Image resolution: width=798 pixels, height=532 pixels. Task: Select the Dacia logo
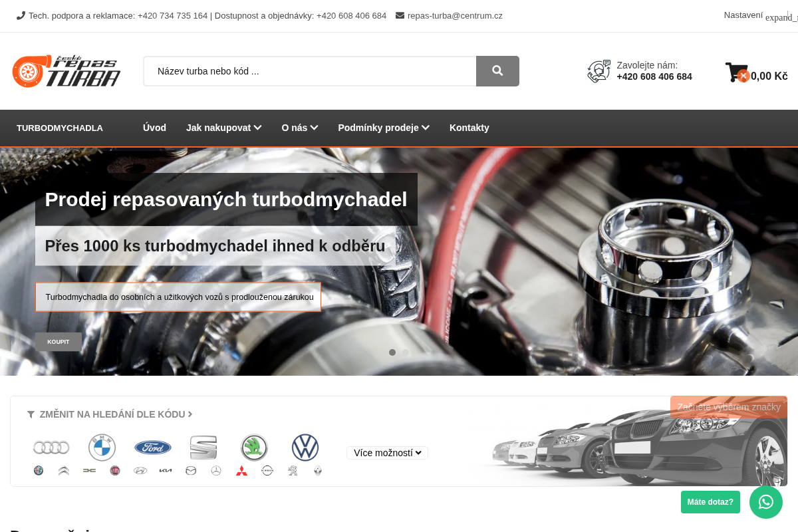click(89, 471)
